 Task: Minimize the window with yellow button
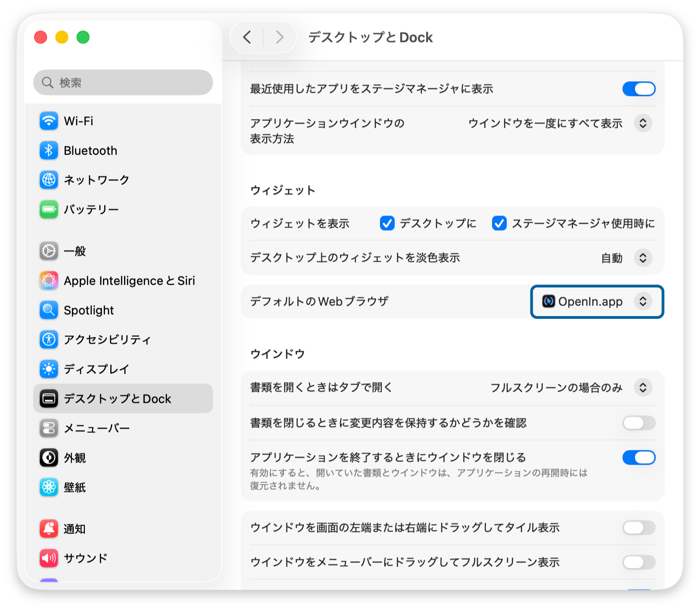pos(62,37)
